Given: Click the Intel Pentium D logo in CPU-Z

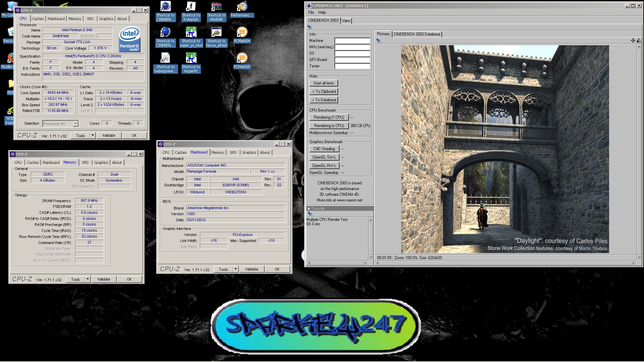Looking at the screenshot, I should 129,39.
